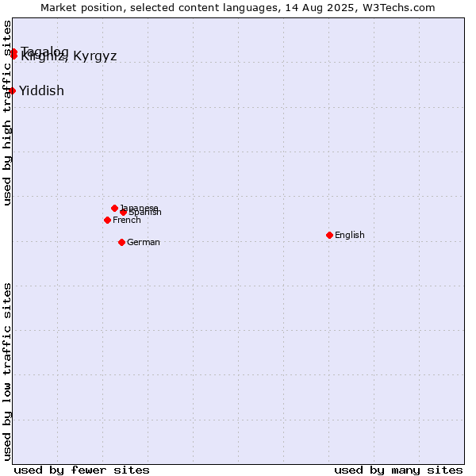
Task: Click the German label text
Action: [144, 242]
